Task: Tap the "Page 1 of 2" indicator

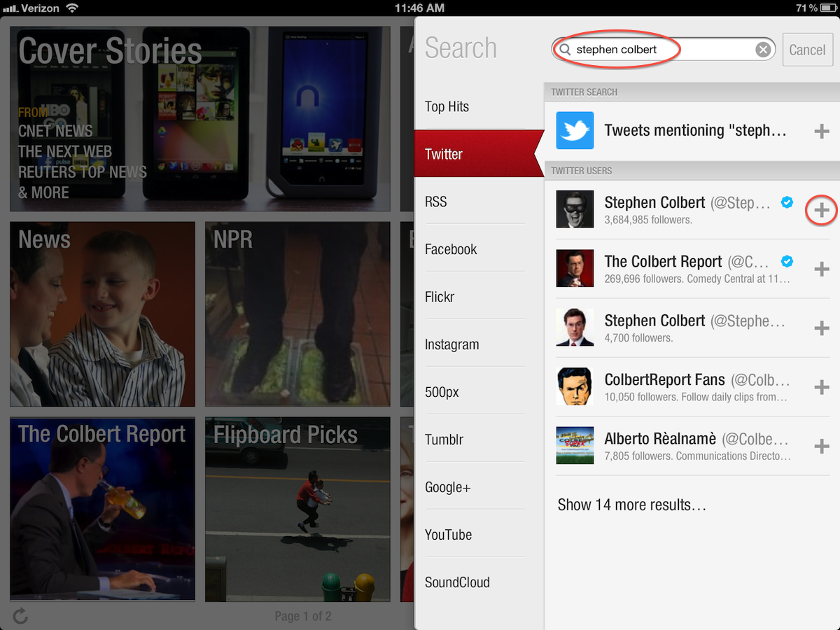Action: tap(303, 616)
